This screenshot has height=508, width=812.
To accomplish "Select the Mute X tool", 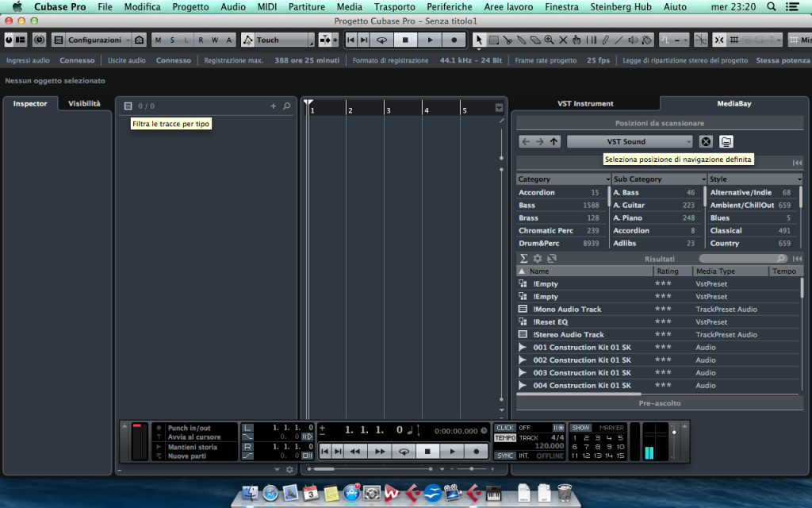I will click(563, 40).
